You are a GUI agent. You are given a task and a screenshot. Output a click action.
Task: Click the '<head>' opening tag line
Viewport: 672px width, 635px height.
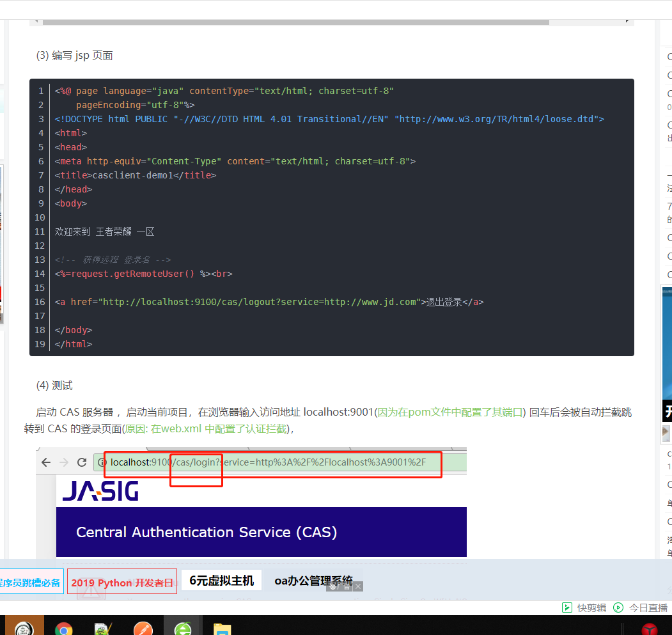click(x=71, y=147)
